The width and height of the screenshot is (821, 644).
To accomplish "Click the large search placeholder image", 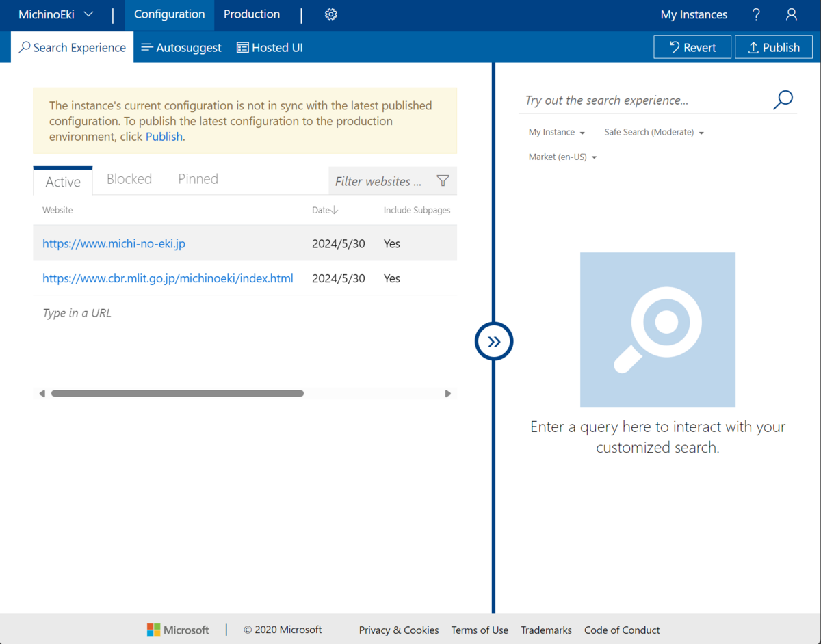I will [x=657, y=330].
